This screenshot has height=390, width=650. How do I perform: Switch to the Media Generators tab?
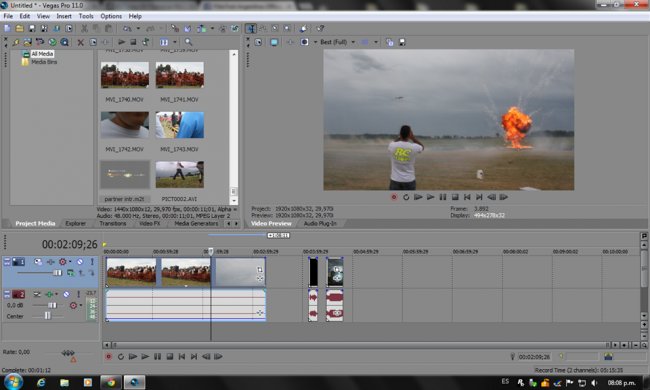click(x=196, y=223)
